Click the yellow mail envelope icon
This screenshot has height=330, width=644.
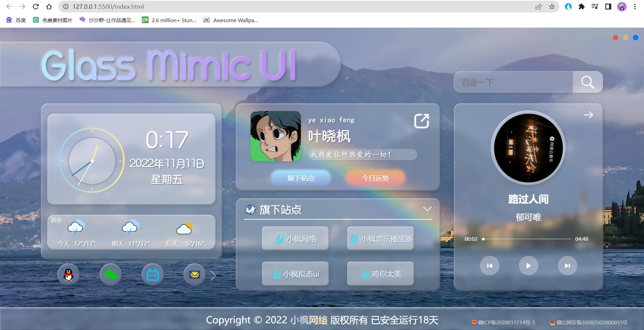pyautogui.click(x=195, y=275)
